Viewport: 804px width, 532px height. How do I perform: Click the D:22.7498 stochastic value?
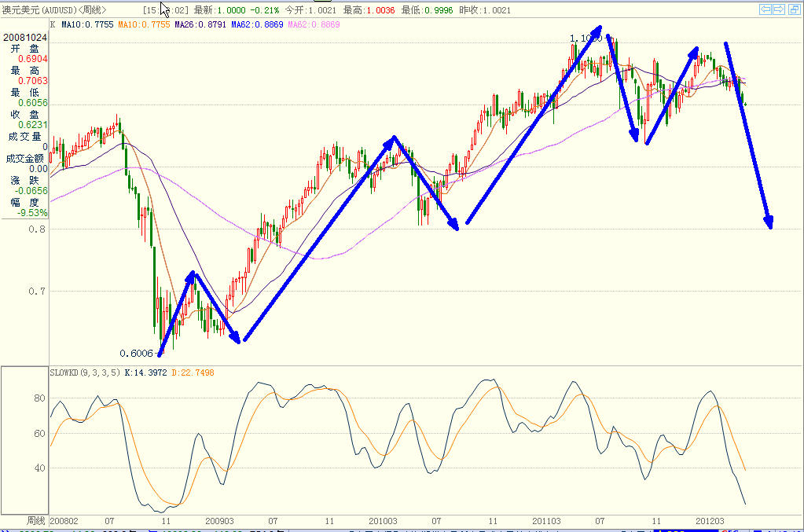(x=193, y=372)
